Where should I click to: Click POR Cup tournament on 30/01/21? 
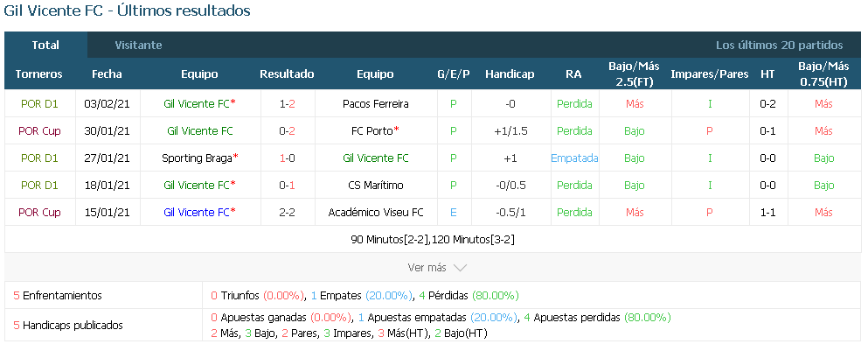(39, 130)
